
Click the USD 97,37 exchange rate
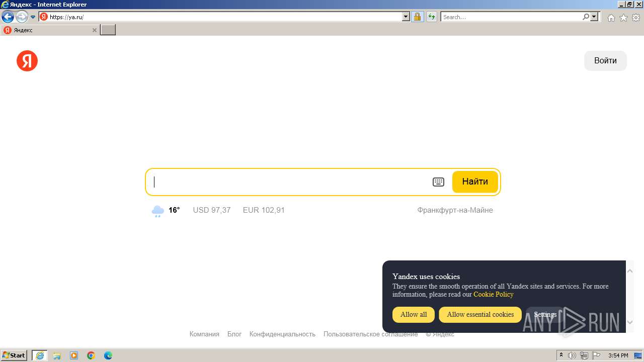coord(212,210)
